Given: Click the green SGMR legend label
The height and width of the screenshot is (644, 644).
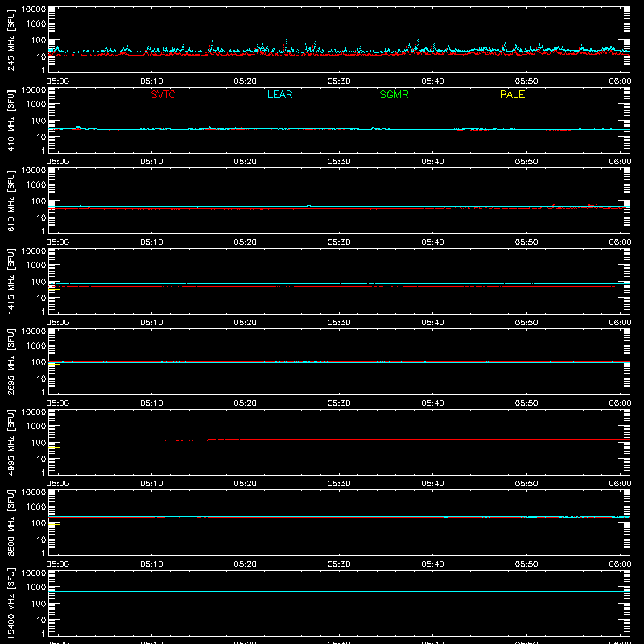Looking at the screenshot, I should (394, 94).
